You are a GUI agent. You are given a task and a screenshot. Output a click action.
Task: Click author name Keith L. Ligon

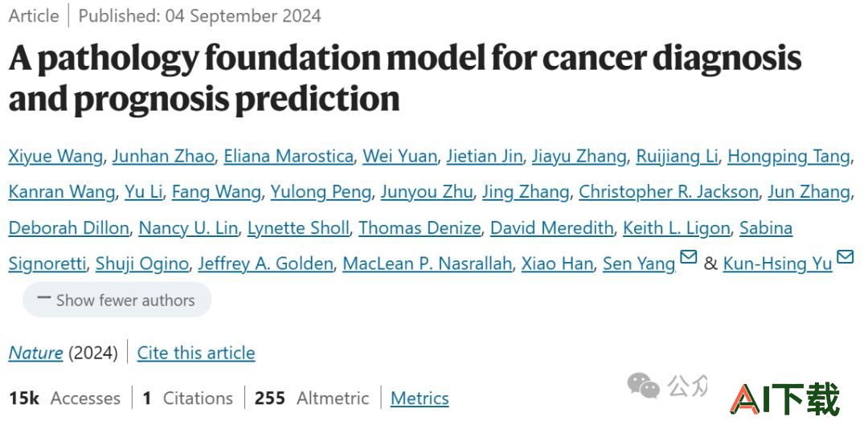click(677, 228)
